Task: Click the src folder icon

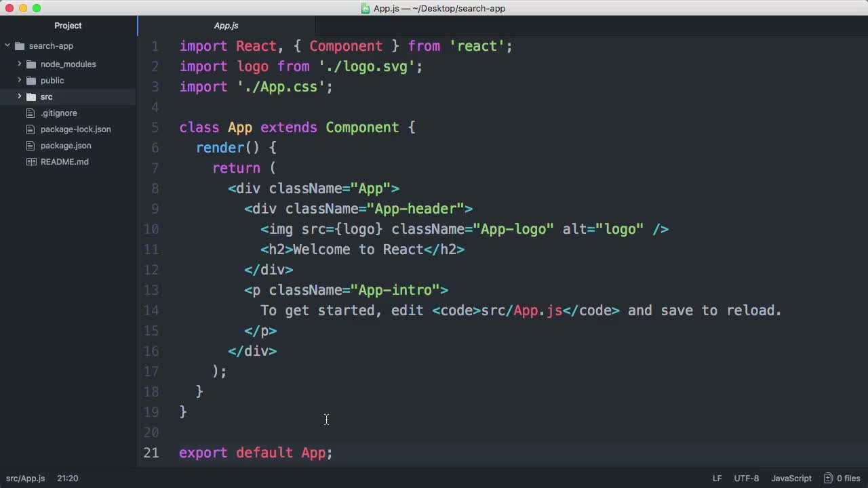Action: click(x=31, y=97)
